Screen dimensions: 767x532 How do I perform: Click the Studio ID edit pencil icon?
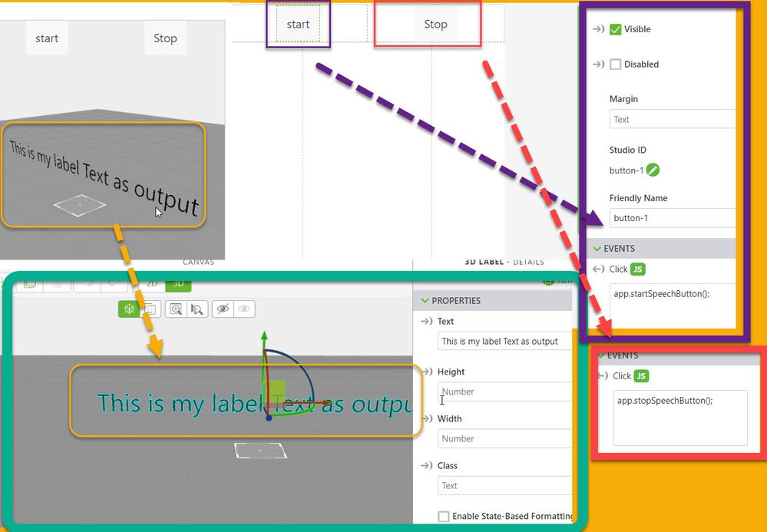[653, 170]
